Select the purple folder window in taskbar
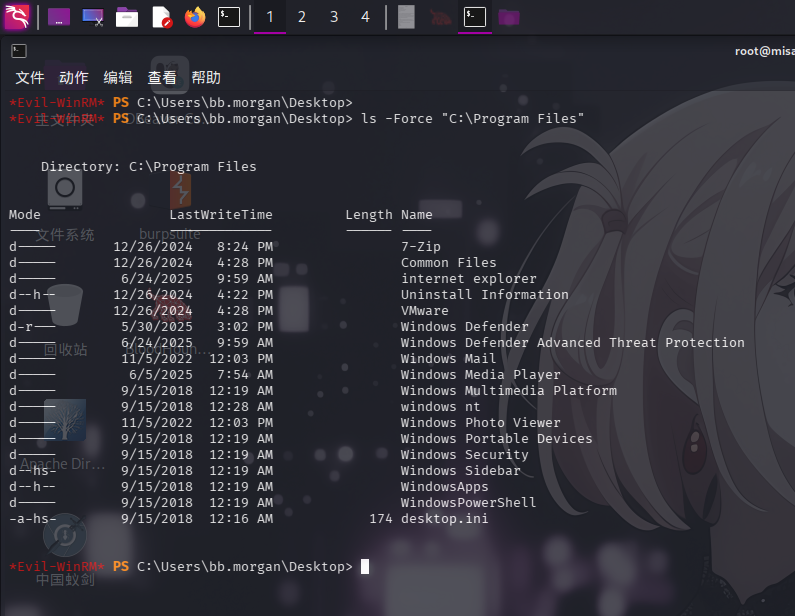Viewport: 795px width, 616px height. (x=509, y=18)
